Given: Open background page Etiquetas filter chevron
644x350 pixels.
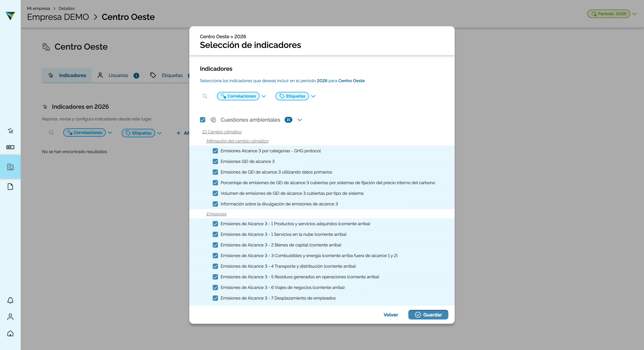Looking at the screenshot, I should tap(159, 133).
